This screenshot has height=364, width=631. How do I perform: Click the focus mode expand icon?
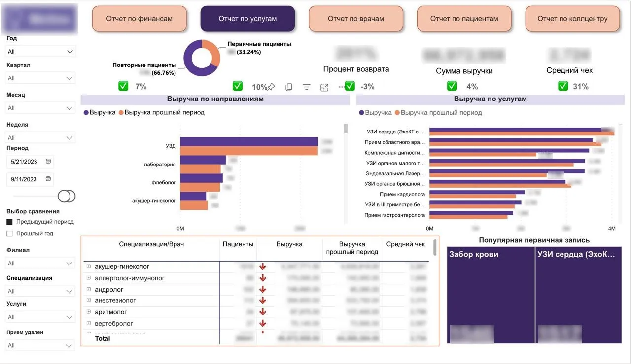[324, 87]
